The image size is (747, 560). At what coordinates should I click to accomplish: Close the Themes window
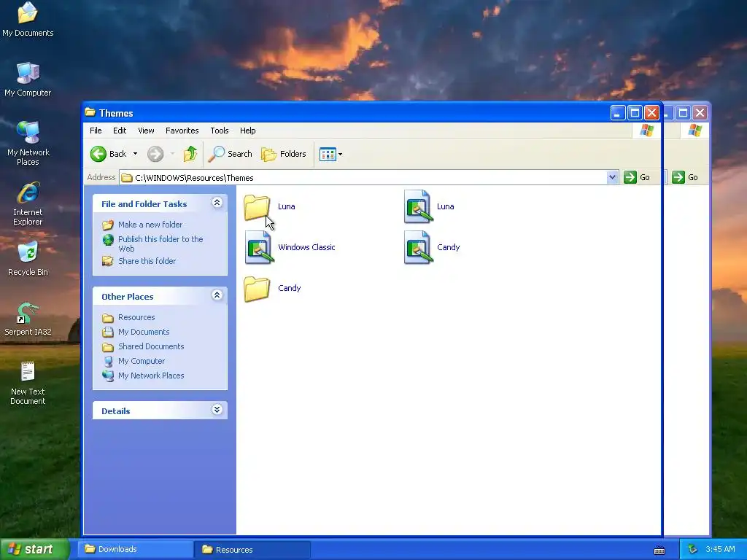tap(651, 113)
